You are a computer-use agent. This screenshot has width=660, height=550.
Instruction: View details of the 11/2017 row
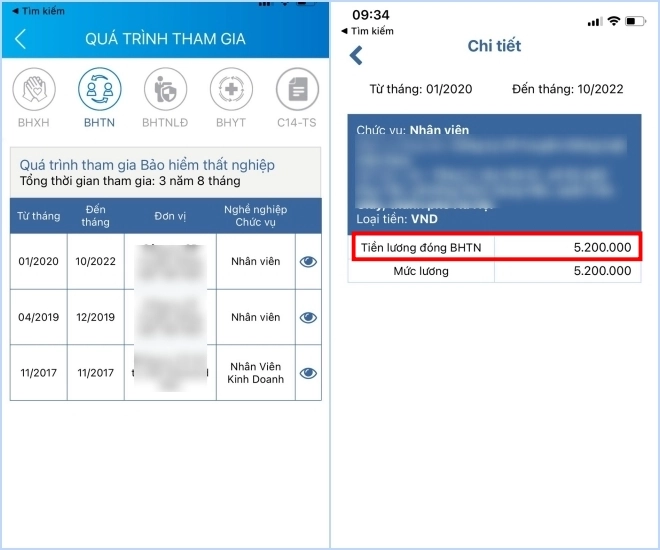pyautogui.click(x=308, y=373)
